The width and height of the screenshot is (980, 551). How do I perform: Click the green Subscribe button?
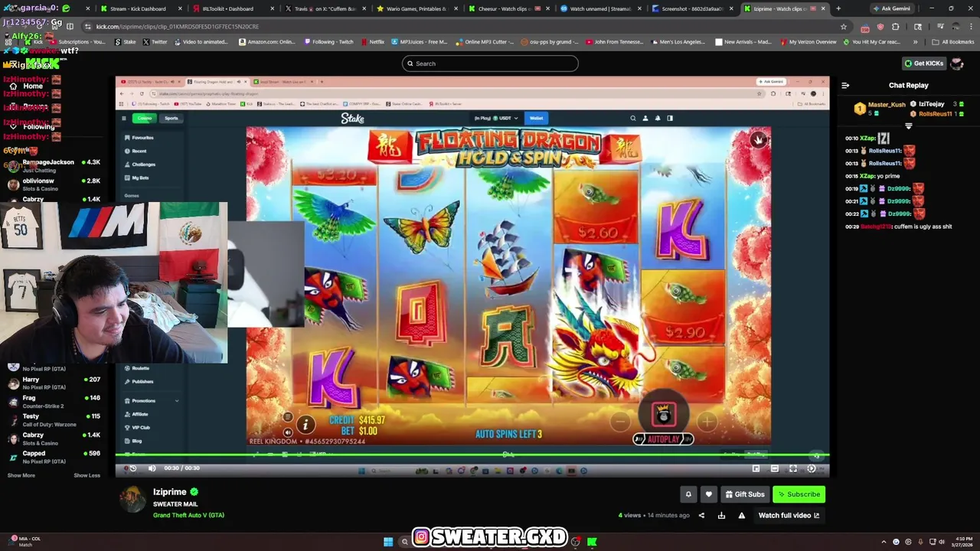(x=799, y=494)
